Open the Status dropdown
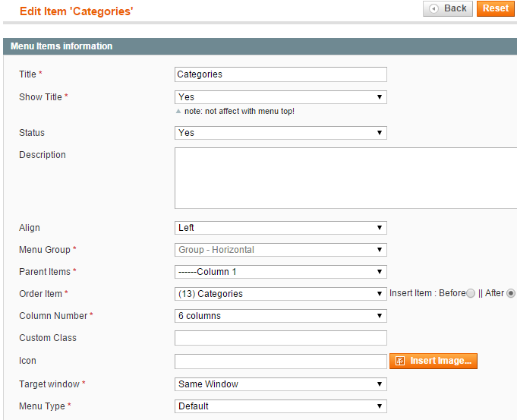Screen dimensions: 517x420 coord(281,133)
